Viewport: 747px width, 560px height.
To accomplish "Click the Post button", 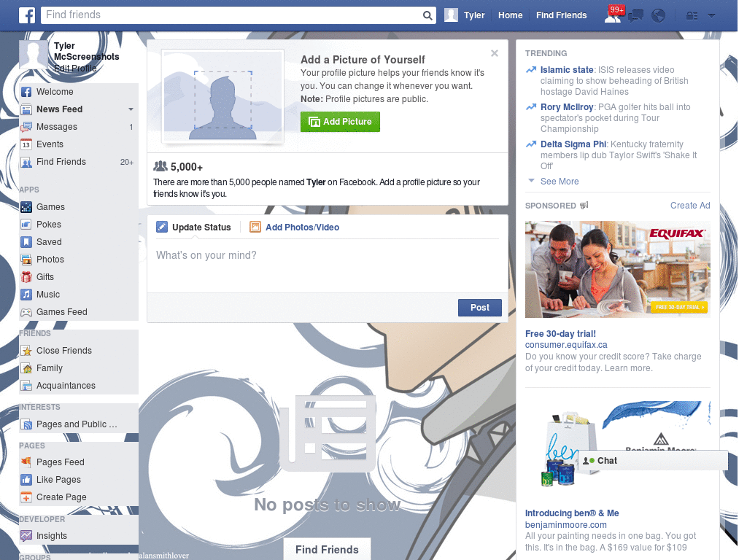I will 480,308.
